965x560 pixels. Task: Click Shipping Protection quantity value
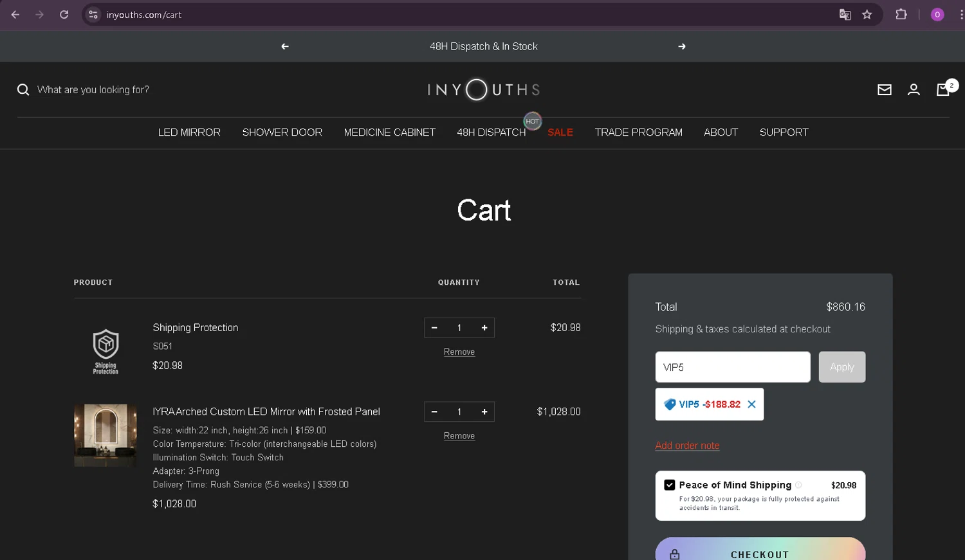point(459,328)
